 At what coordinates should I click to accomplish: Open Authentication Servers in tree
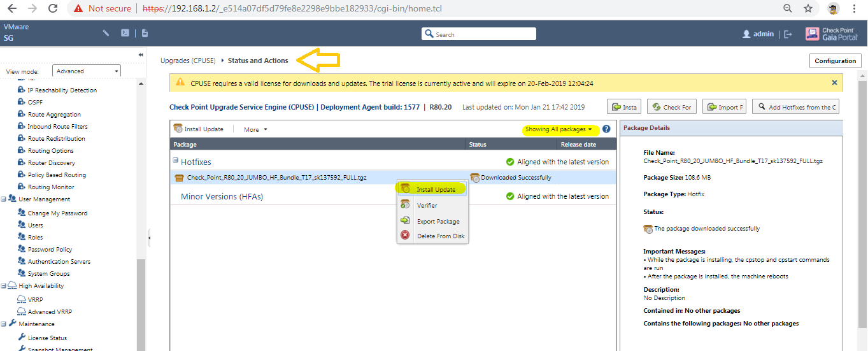coord(59,262)
